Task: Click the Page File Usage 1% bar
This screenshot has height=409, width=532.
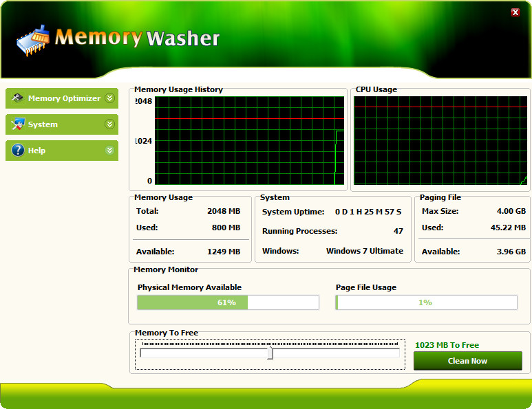Action: pos(427,302)
